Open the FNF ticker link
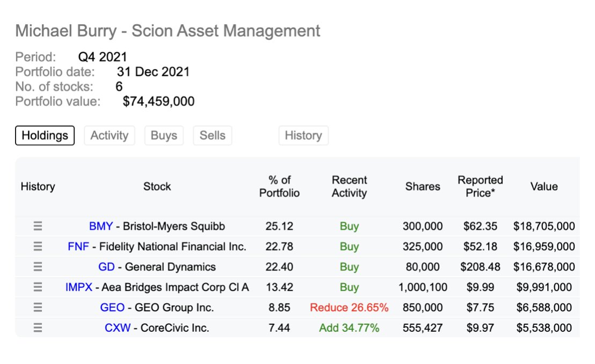The image size is (595, 364). tap(78, 247)
